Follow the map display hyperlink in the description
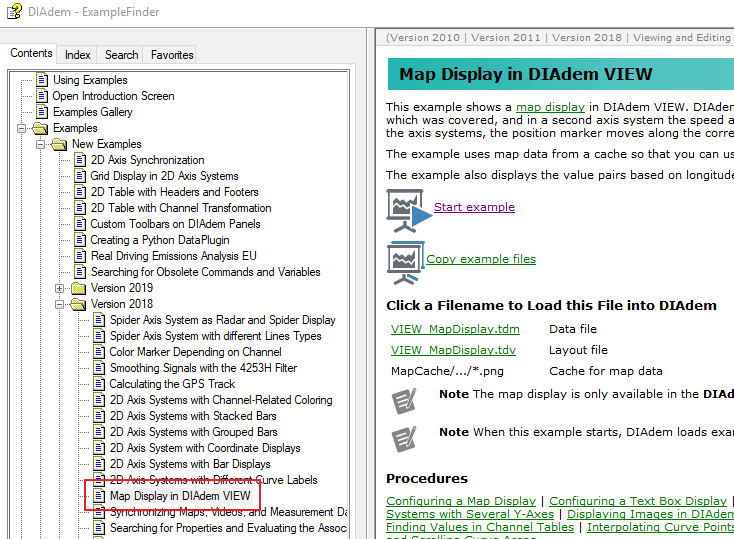Viewport: 734px width, 539px height. (x=550, y=107)
